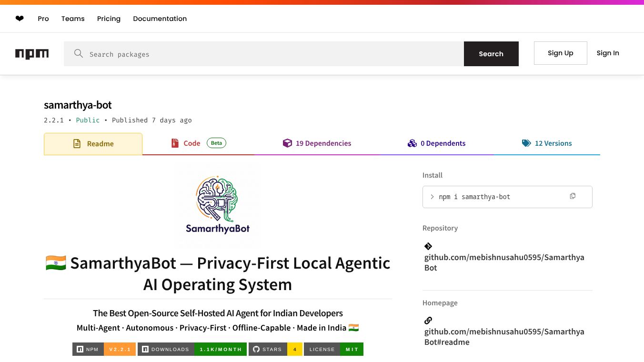Click the 'Best Open-Source Self-Hosted AI Agent' subtitle
Screen dimensions: 644x362
pos(218,313)
